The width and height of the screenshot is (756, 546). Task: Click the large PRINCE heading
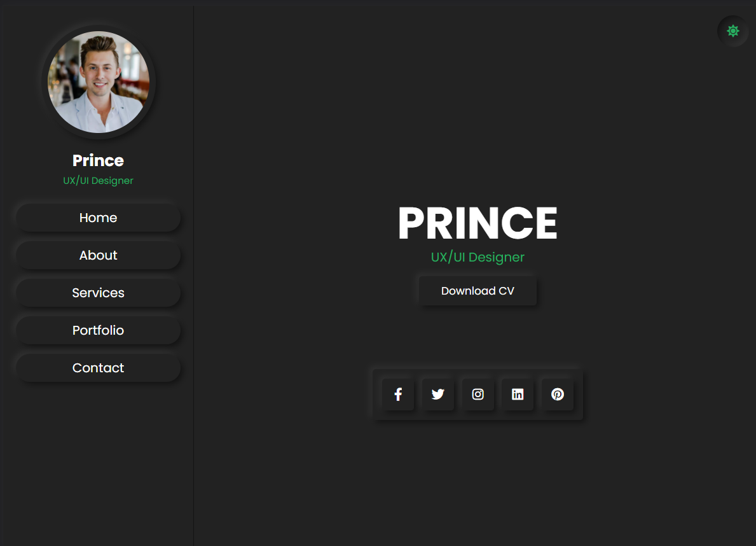click(x=478, y=223)
